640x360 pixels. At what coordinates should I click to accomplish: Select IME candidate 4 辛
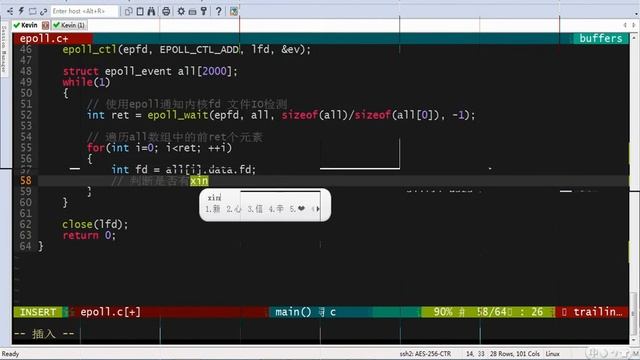pos(276,209)
